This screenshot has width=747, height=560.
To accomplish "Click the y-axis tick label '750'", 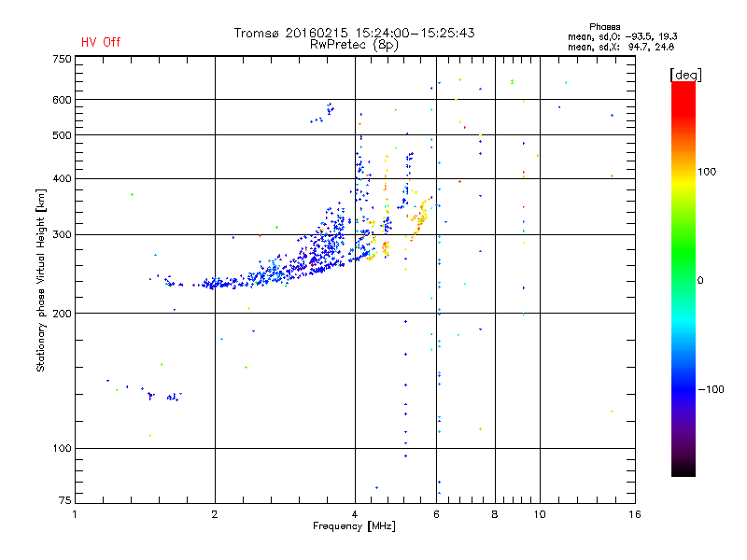I will tap(62, 59).
